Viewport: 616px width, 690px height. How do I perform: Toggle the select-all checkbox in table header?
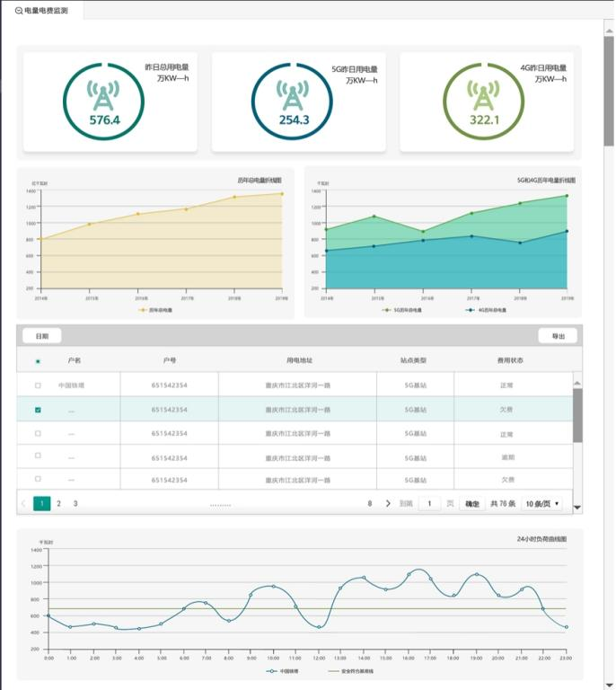(x=38, y=361)
